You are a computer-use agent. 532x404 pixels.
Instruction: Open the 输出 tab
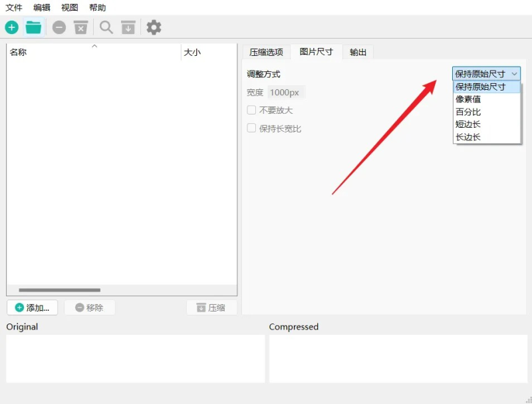coord(358,52)
